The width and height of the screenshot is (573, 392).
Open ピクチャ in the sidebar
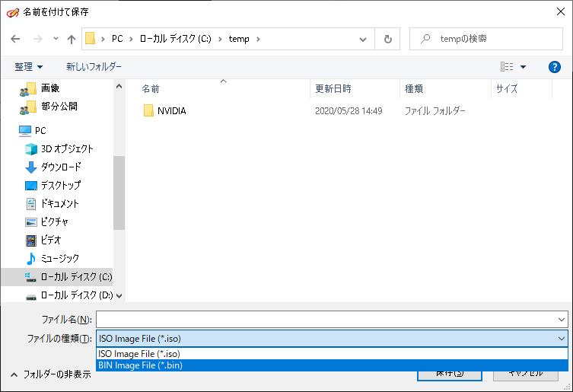pos(54,222)
